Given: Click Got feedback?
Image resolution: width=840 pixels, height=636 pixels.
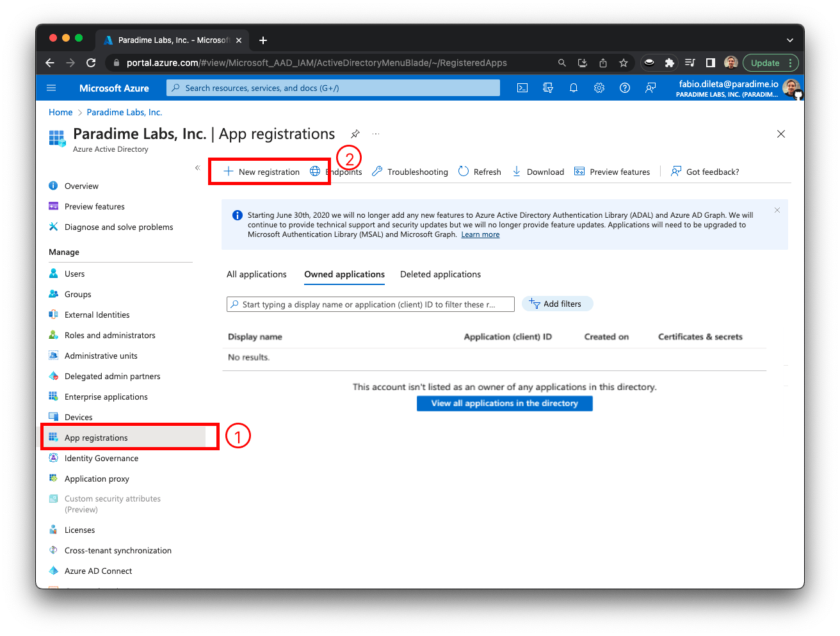Looking at the screenshot, I should [x=705, y=172].
